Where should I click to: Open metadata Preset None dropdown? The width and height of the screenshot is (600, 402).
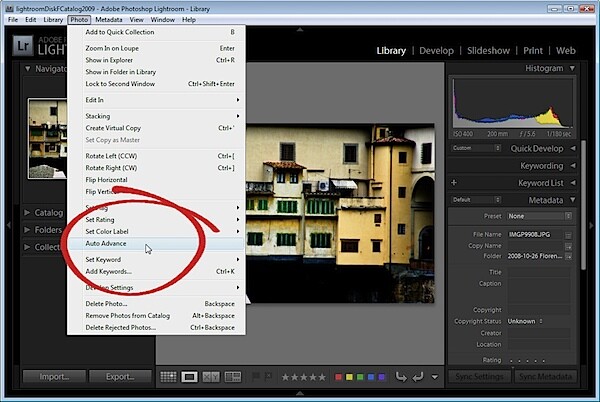coord(540,216)
